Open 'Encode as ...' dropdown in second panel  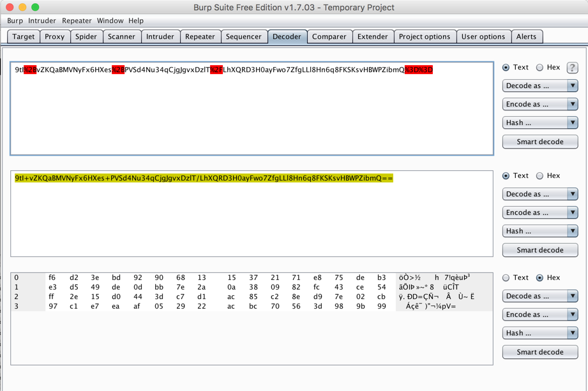(540, 212)
